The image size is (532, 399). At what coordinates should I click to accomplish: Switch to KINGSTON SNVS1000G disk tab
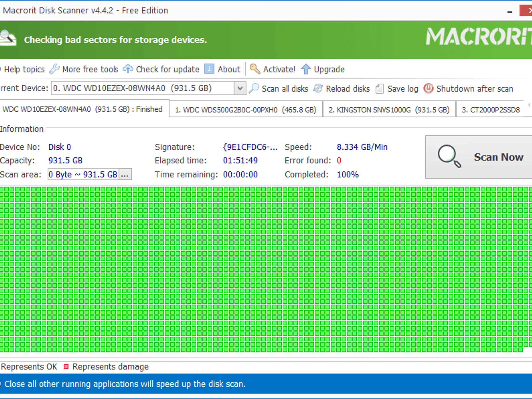pos(389,110)
